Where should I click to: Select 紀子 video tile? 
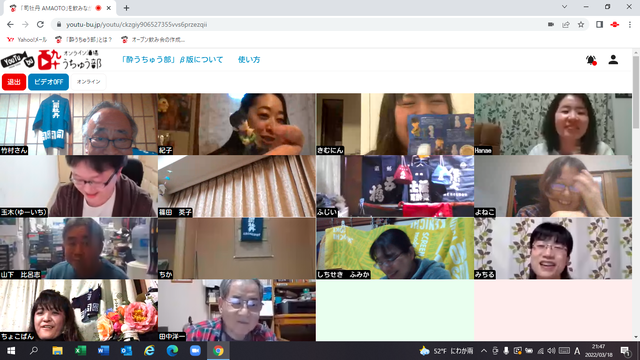pos(237,124)
